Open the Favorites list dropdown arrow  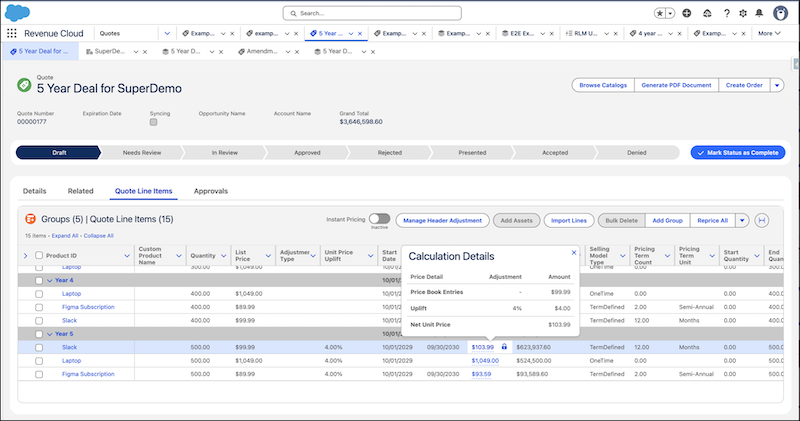point(670,13)
